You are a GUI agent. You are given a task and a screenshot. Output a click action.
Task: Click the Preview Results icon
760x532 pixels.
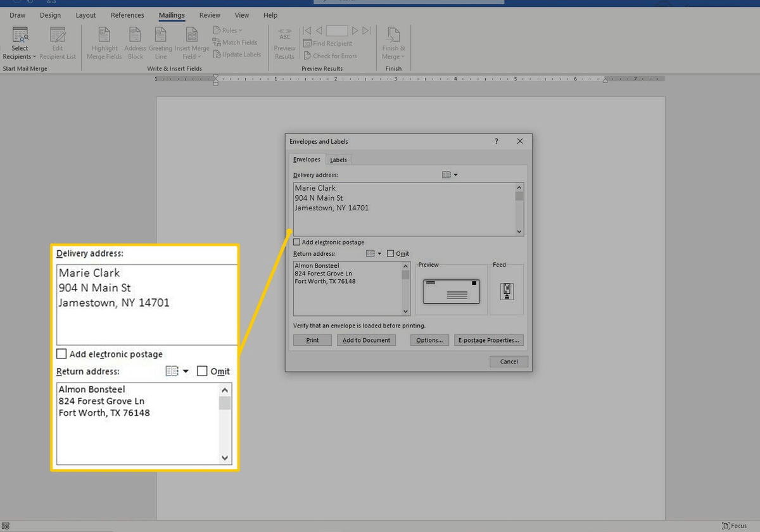pyautogui.click(x=284, y=35)
